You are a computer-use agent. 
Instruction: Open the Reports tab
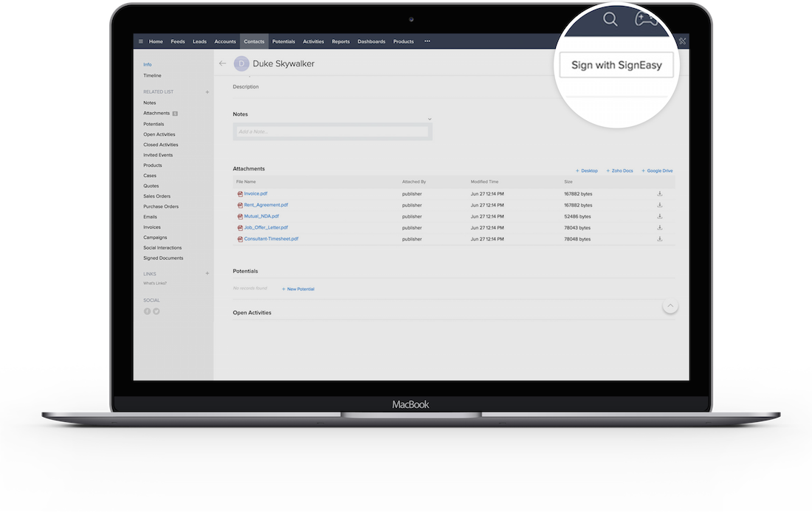click(341, 41)
